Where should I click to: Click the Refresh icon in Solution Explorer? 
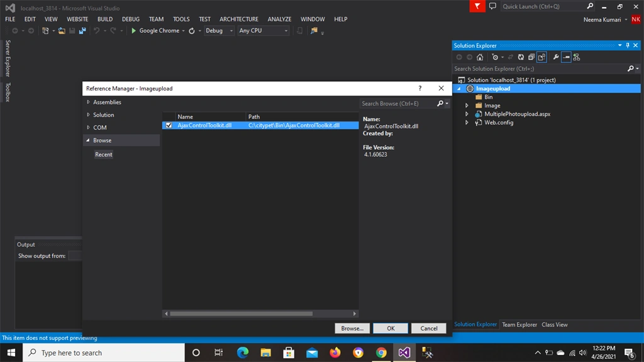pyautogui.click(x=521, y=57)
